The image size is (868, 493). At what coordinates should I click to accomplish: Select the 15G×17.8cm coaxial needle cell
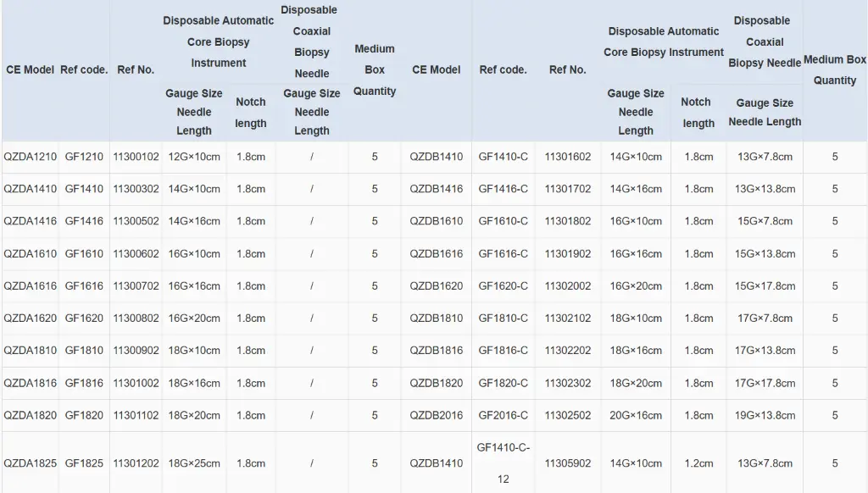pos(765,286)
